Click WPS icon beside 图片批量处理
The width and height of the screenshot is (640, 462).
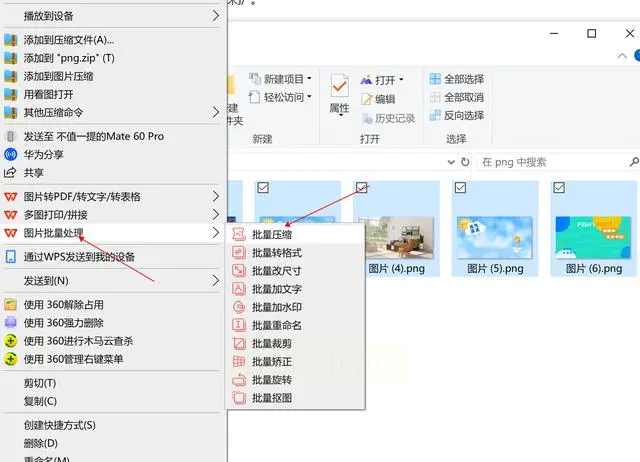[11, 233]
